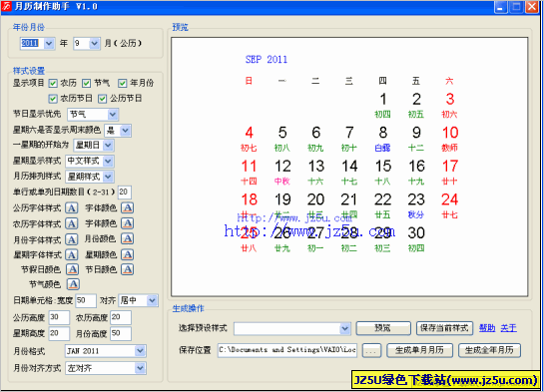Open the 月份颜色 color picker

coord(128,238)
